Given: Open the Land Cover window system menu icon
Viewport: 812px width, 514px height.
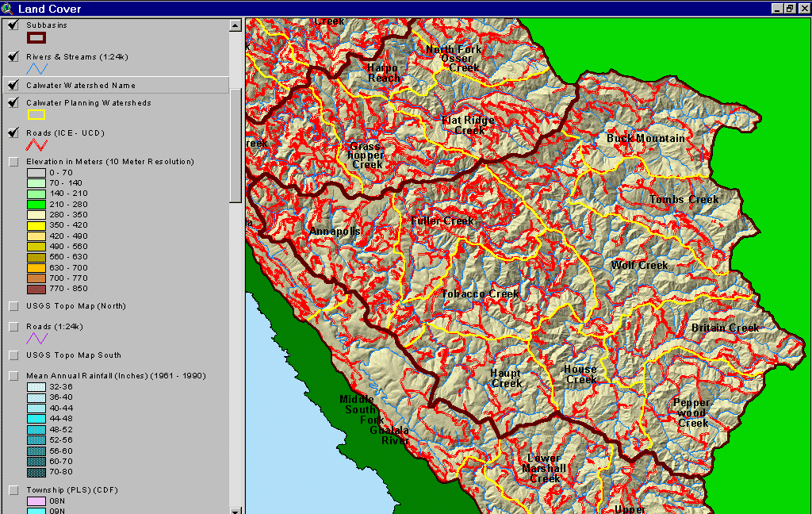Looking at the screenshot, I should tap(7, 9).
